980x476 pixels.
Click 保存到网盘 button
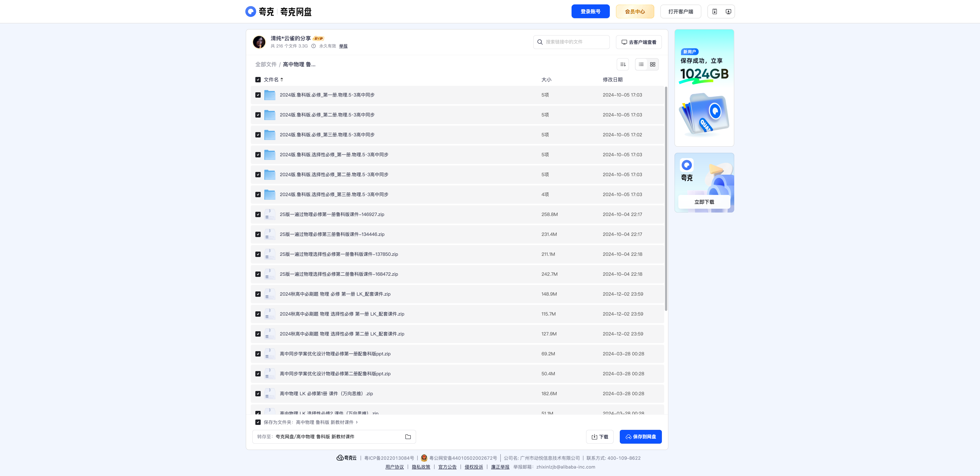(640, 437)
